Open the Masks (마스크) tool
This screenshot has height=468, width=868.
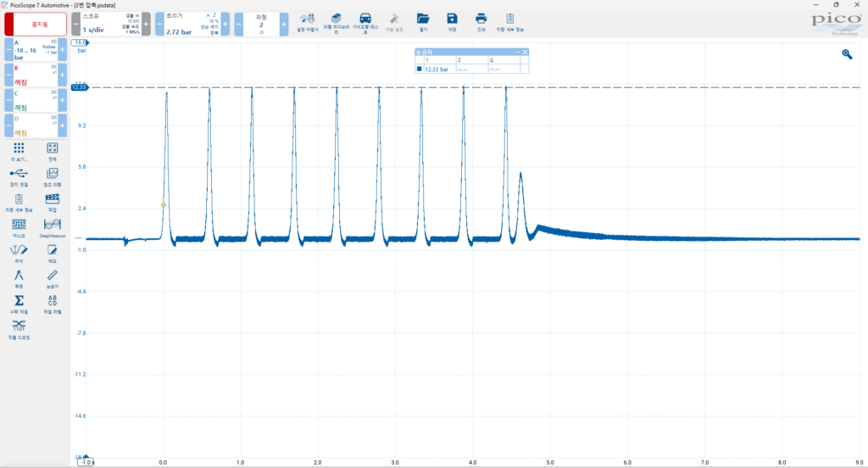19,225
